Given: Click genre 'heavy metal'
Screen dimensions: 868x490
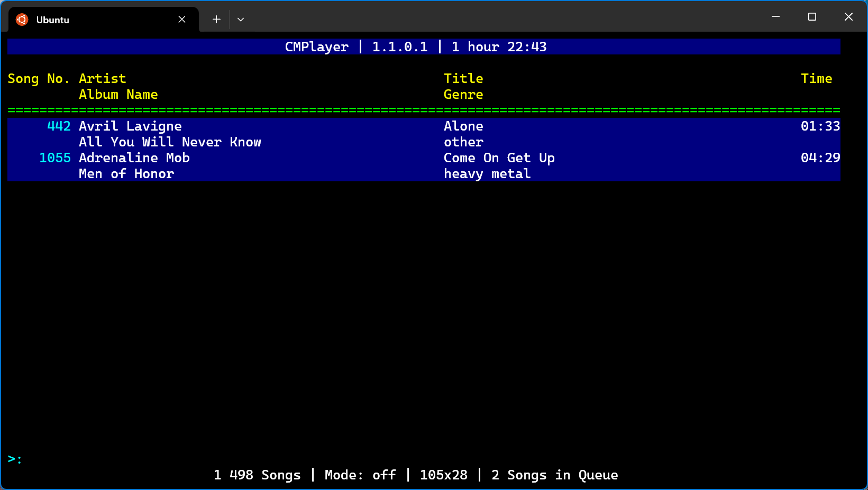Looking at the screenshot, I should coord(487,174).
